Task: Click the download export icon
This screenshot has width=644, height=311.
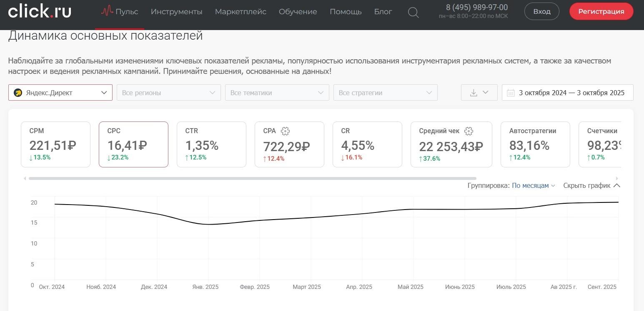Action: coord(474,92)
